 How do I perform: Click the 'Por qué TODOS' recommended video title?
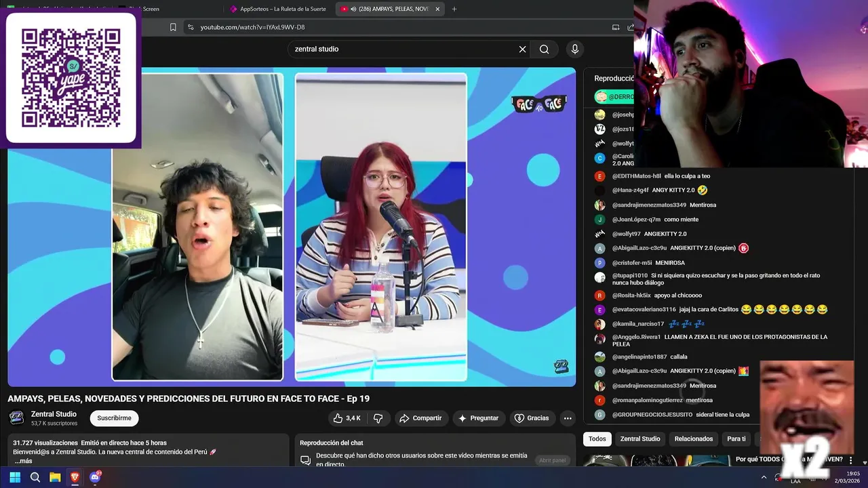(789, 460)
